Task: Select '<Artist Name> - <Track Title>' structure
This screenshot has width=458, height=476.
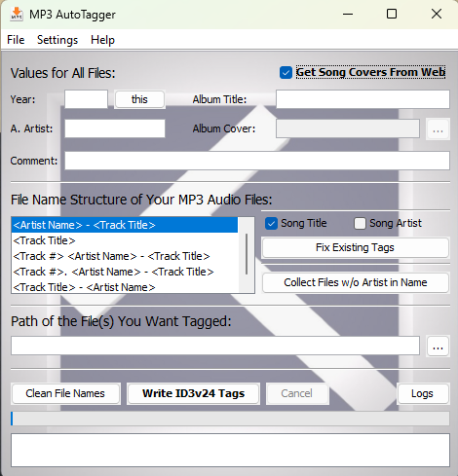Action: 125,225
